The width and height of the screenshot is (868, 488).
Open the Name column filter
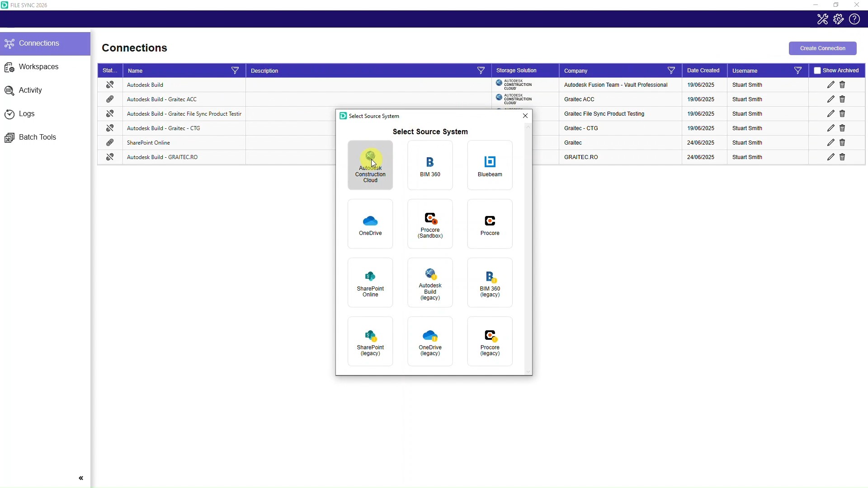pos(235,70)
